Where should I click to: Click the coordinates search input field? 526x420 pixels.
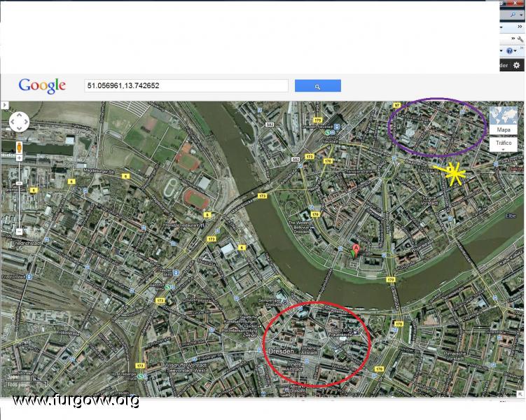pyautogui.click(x=186, y=85)
